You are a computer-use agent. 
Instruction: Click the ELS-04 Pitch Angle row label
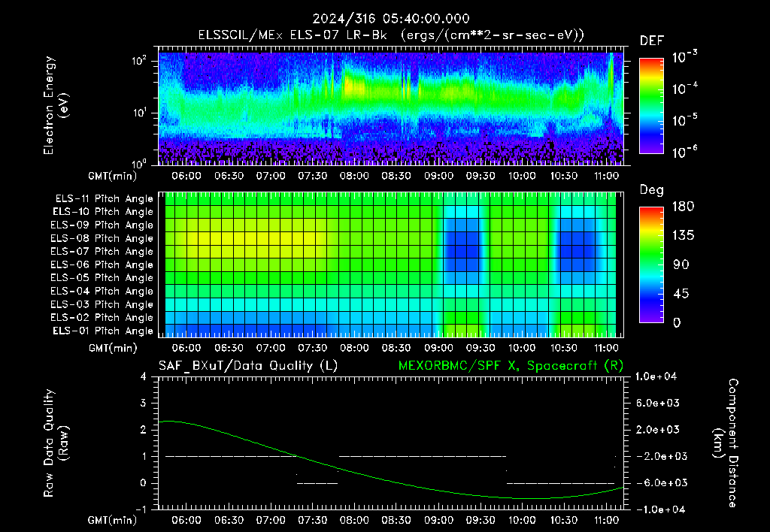click(102, 292)
